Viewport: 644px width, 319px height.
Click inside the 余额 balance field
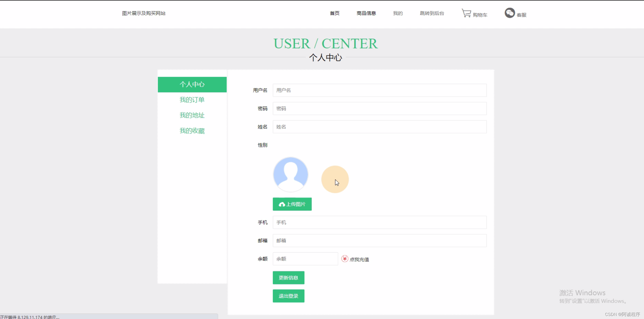[x=305, y=259]
